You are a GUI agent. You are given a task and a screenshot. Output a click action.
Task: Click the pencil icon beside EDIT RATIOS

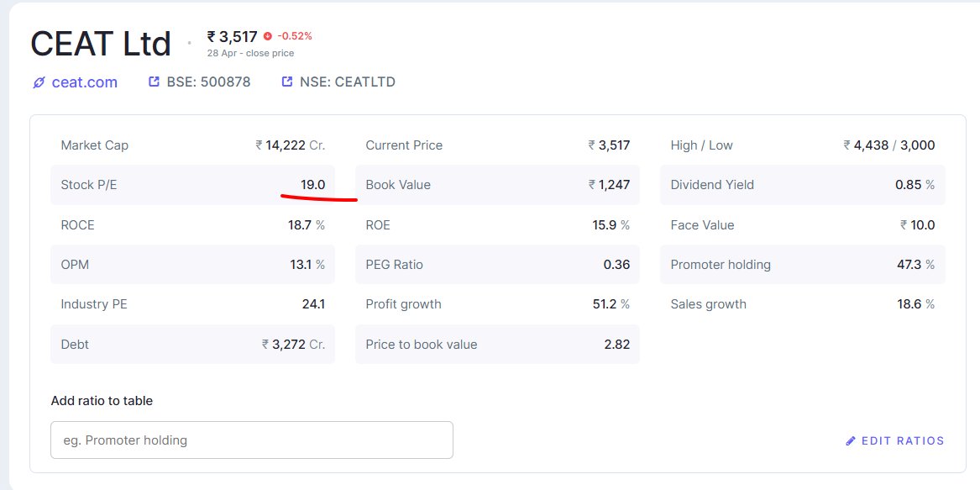850,440
